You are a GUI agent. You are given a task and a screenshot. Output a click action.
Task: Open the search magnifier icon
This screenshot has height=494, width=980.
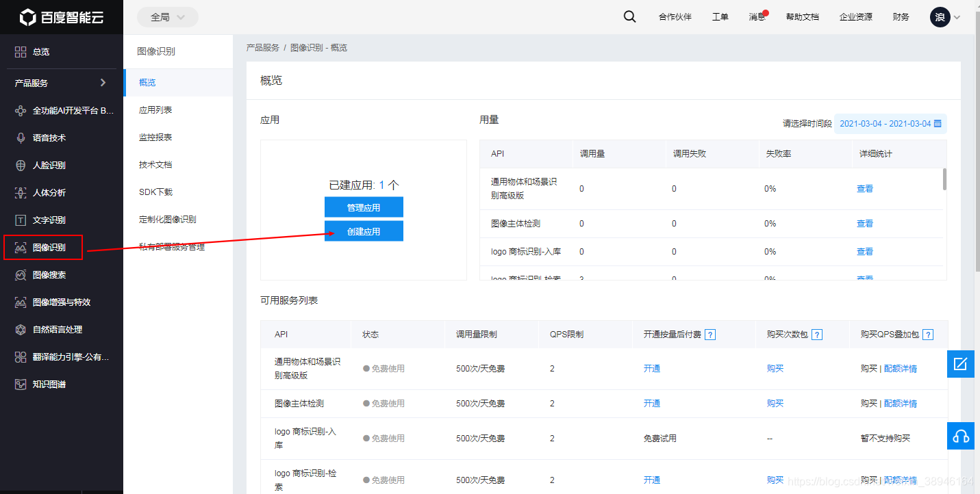click(x=629, y=17)
